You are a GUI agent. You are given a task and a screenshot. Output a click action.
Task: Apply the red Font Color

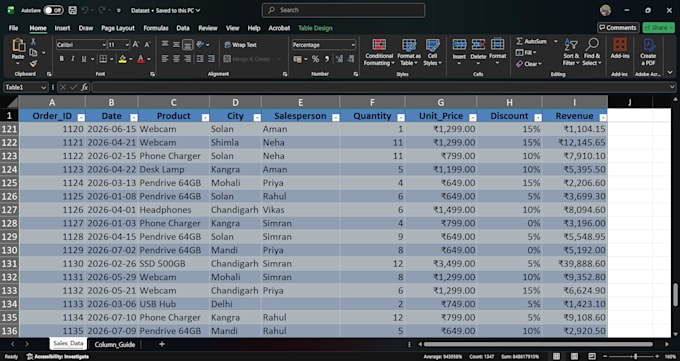(x=141, y=59)
